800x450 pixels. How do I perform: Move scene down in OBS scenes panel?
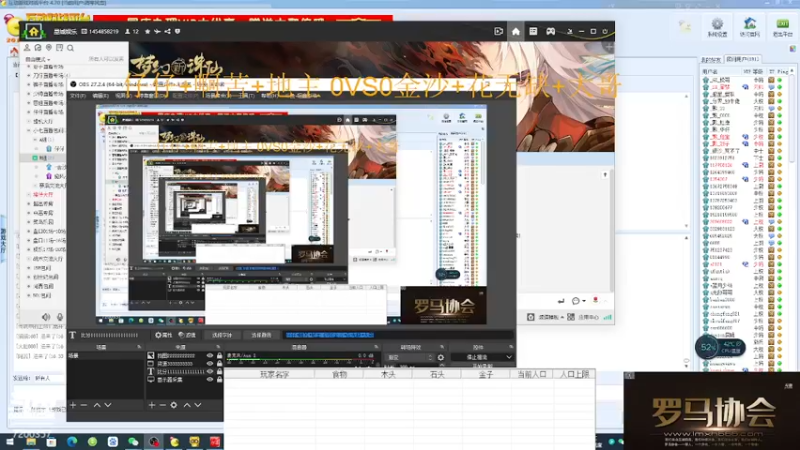(108, 405)
